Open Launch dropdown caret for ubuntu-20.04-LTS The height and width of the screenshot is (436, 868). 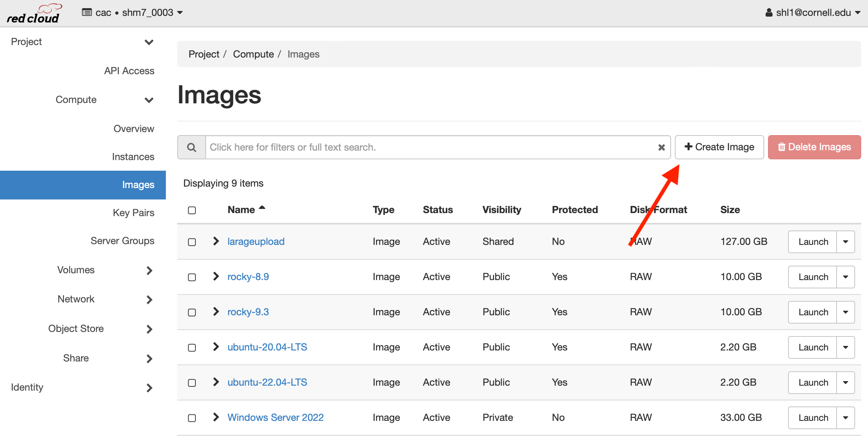click(845, 347)
